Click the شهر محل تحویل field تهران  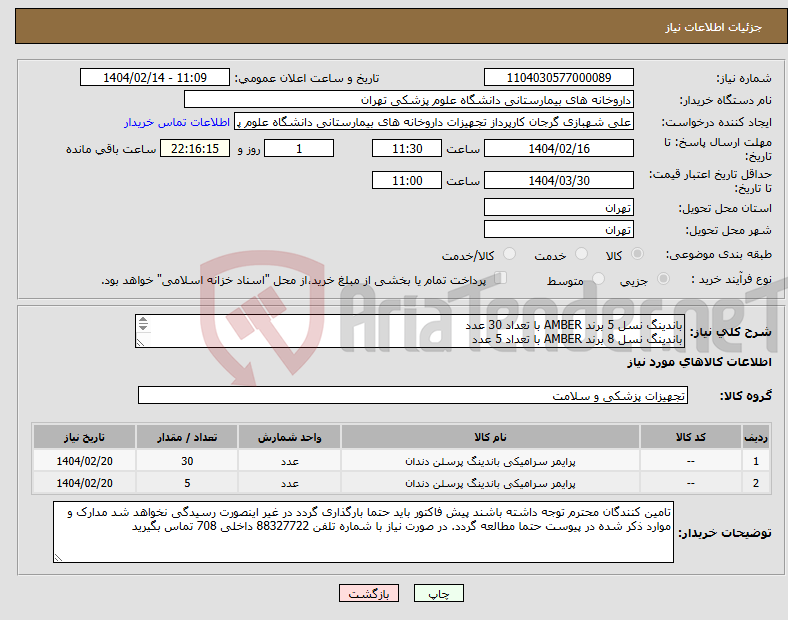click(x=558, y=229)
